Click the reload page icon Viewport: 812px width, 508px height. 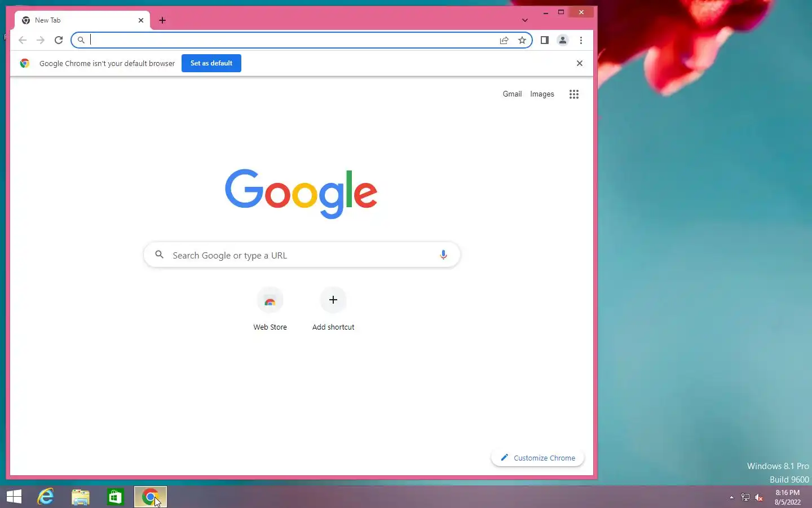(x=59, y=40)
